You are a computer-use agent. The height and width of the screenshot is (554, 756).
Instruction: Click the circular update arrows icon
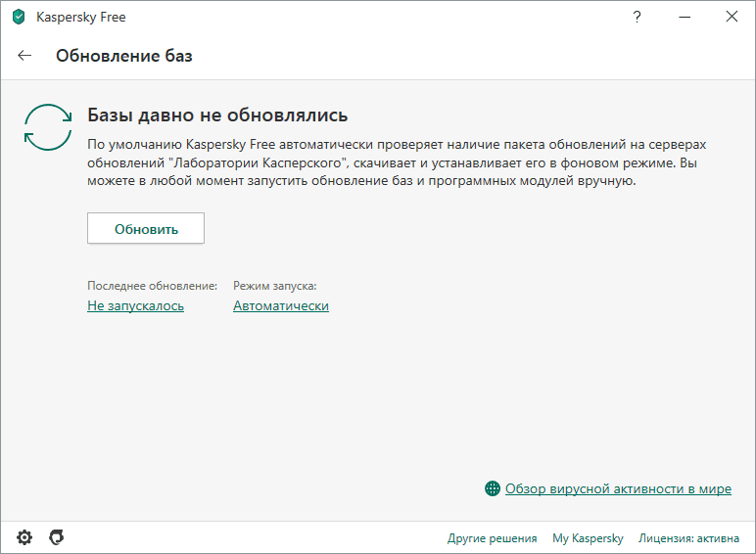[47, 127]
